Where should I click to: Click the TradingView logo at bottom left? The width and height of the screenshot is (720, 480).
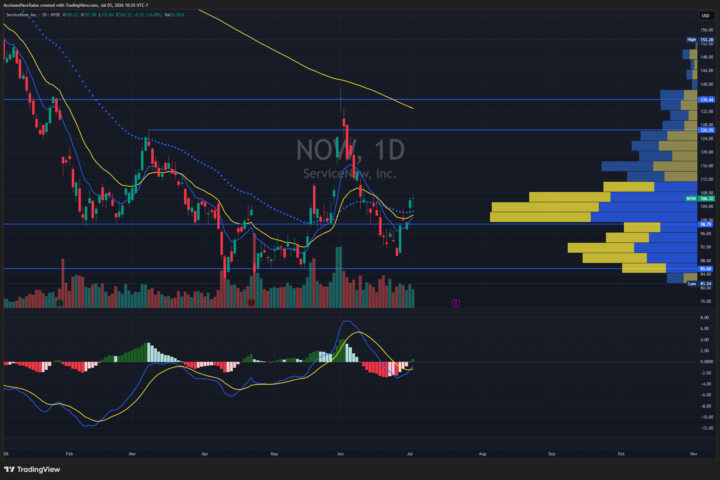[32, 469]
